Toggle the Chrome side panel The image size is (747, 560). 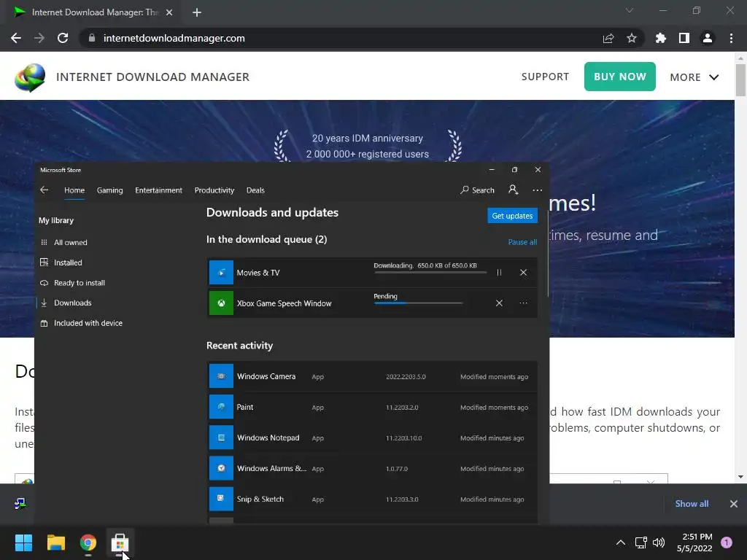(684, 38)
